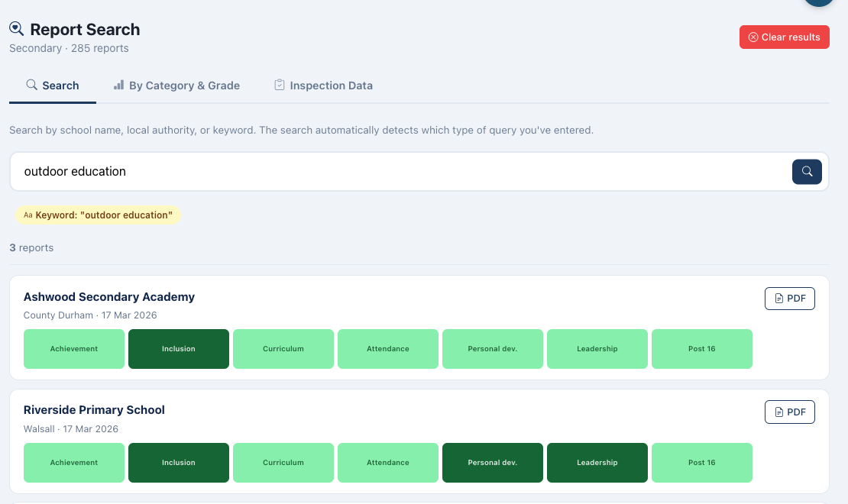Open Ashwood Secondary Academy report title

coord(108,297)
